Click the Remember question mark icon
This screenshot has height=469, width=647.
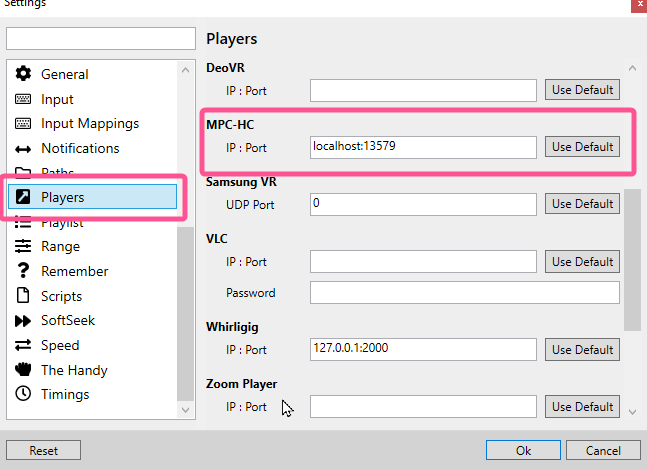pos(23,271)
